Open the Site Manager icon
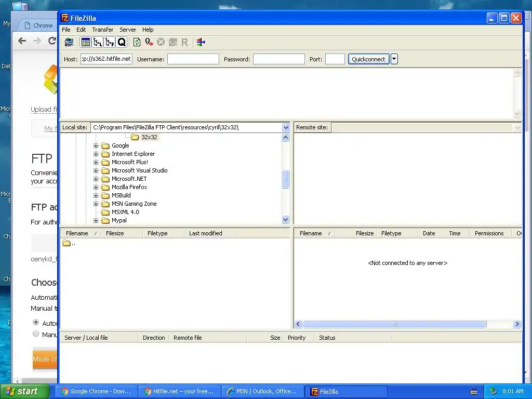The height and width of the screenshot is (399, 532). (69, 42)
